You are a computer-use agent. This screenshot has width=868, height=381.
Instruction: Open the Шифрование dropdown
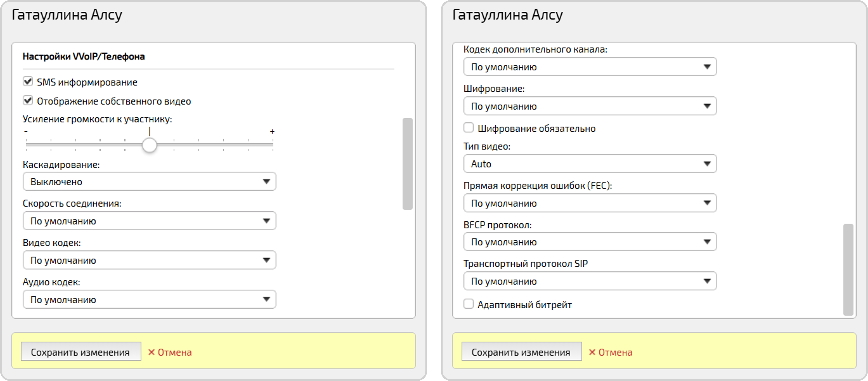click(x=590, y=106)
